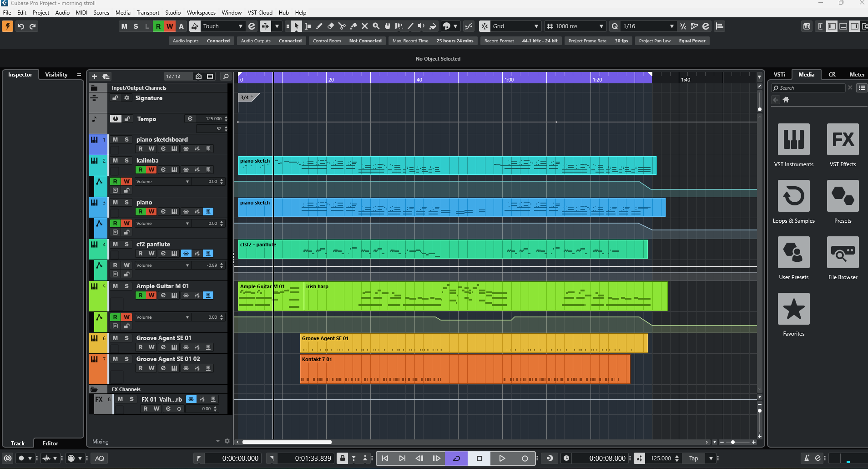The image size is (868, 469).
Task: Open the 1/16 quantize preset dropdown
Action: pos(648,26)
